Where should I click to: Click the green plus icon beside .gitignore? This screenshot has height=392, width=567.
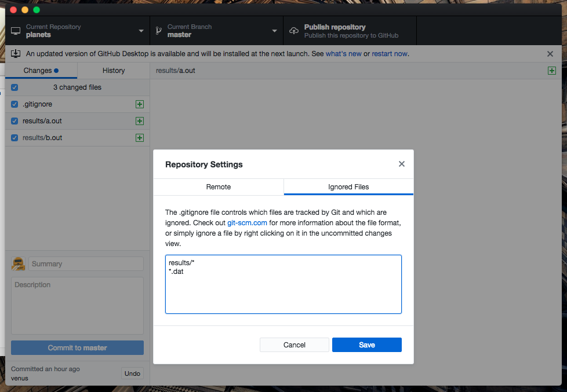click(x=140, y=104)
